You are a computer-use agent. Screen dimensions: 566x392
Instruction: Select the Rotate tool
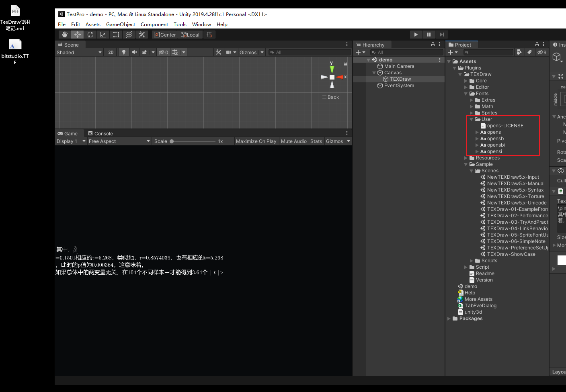90,35
